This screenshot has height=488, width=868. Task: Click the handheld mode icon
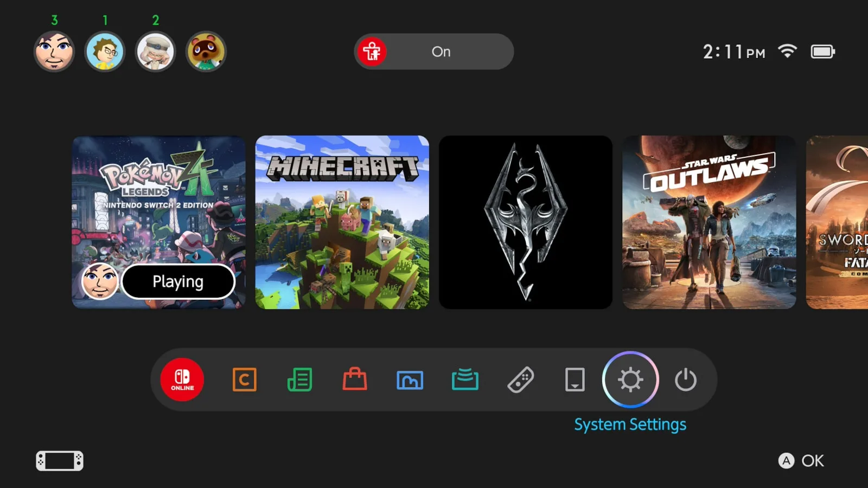coord(59,460)
